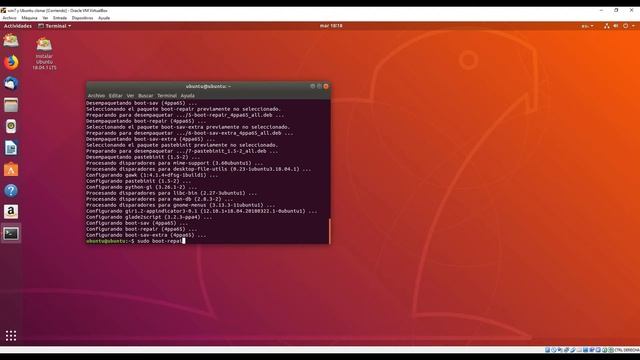Open Rhythmbox music player from the dock
The image size is (640, 360).
click(11, 126)
